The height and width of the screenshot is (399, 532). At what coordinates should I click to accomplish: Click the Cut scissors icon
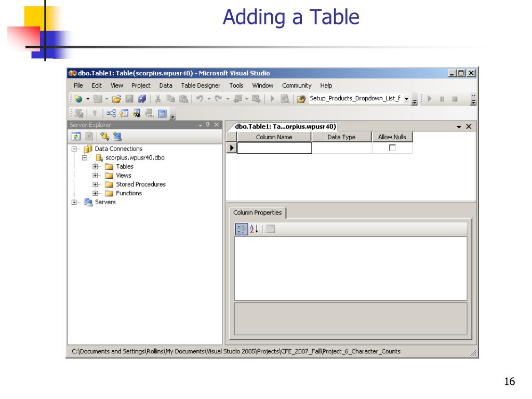click(158, 99)
